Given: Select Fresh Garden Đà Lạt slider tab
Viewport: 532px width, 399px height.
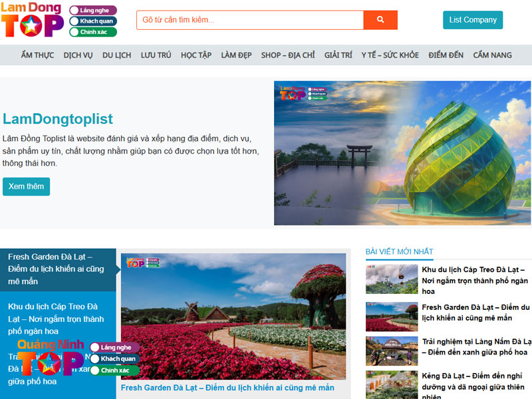Looking at the screenshot, I should click(x=57, y=269).
